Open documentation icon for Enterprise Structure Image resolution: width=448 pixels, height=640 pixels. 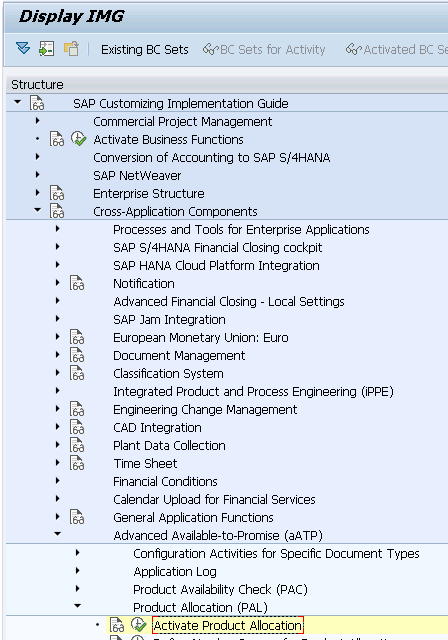pos(57,193)
